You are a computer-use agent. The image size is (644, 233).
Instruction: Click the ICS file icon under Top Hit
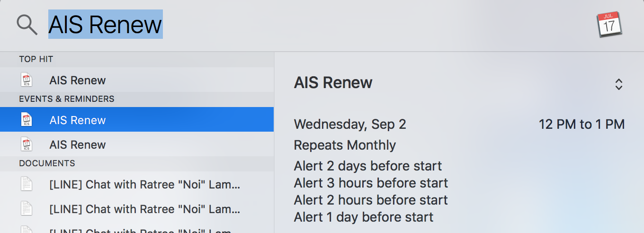27,80
